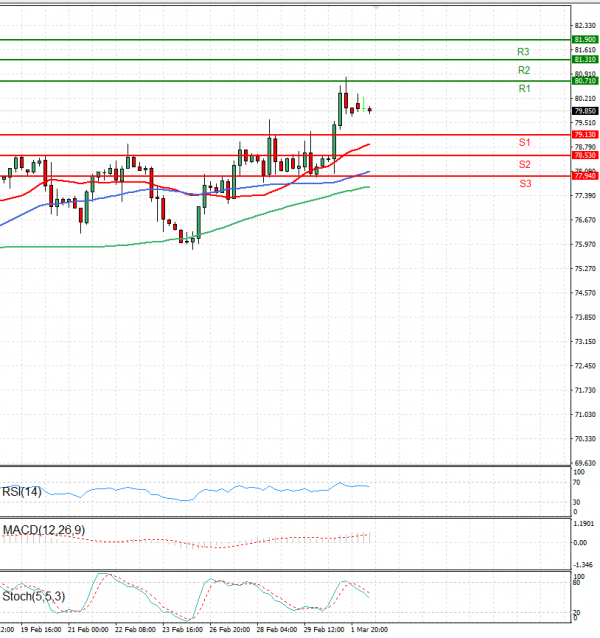Click the 73.850 price axis value

585,317
